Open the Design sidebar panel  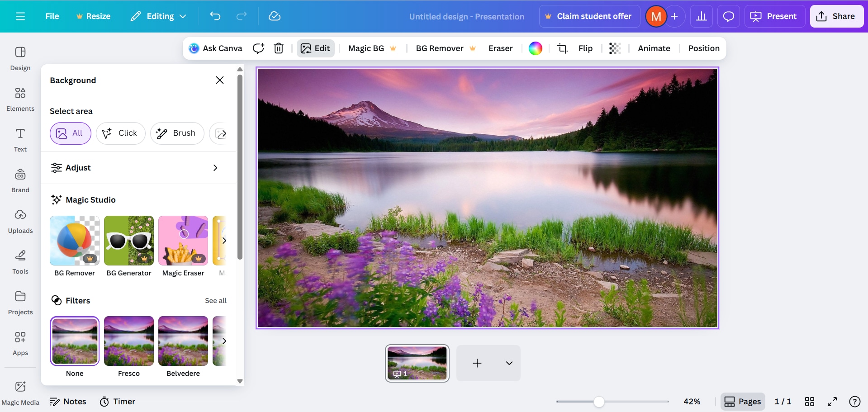coord(20,59)
